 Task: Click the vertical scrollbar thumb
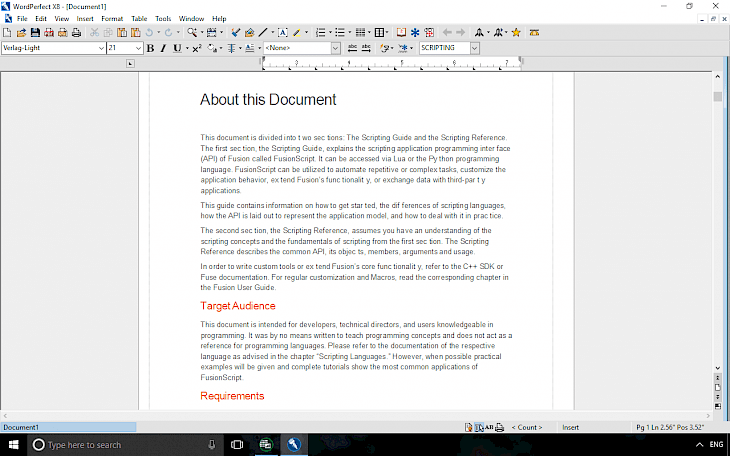click(717, 96)
